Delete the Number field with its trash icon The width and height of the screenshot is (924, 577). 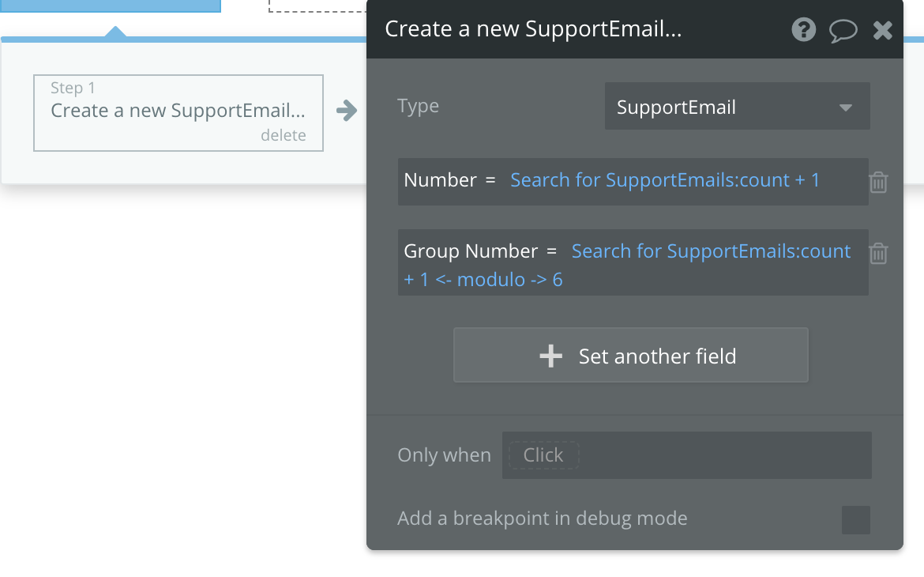coord(878,182)
